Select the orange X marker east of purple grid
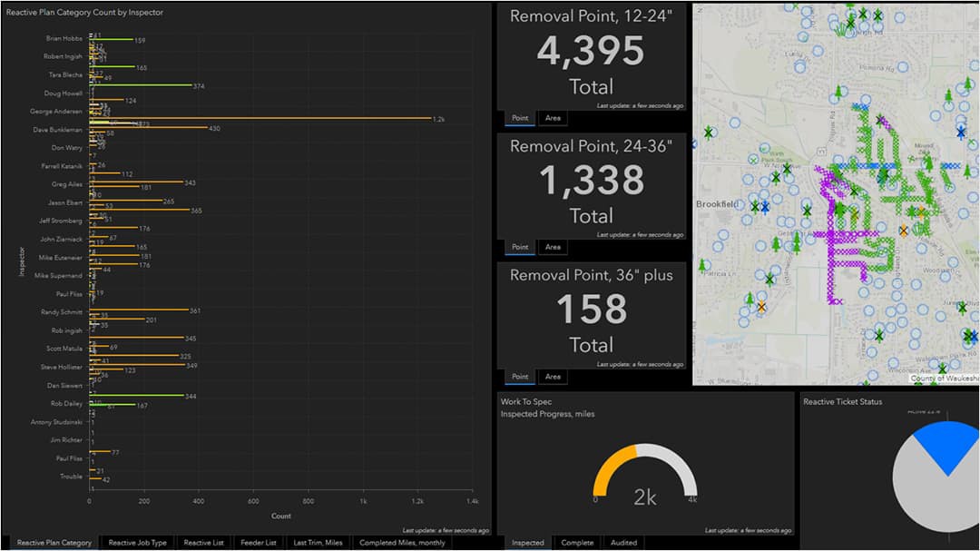This screenshot has height=551, width=980. pyautogui.click(x=903, y=231)
